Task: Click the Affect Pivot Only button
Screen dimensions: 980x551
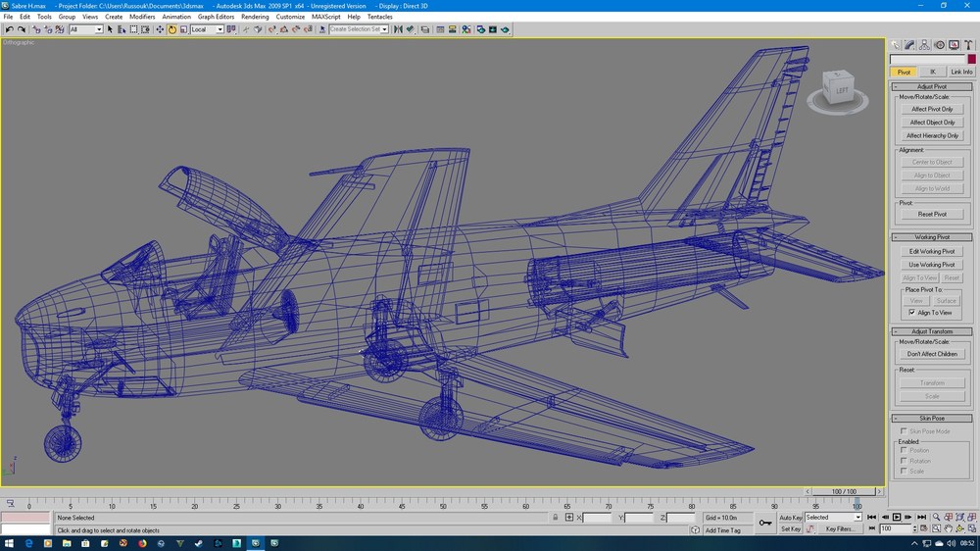Action: pos(932,109)
